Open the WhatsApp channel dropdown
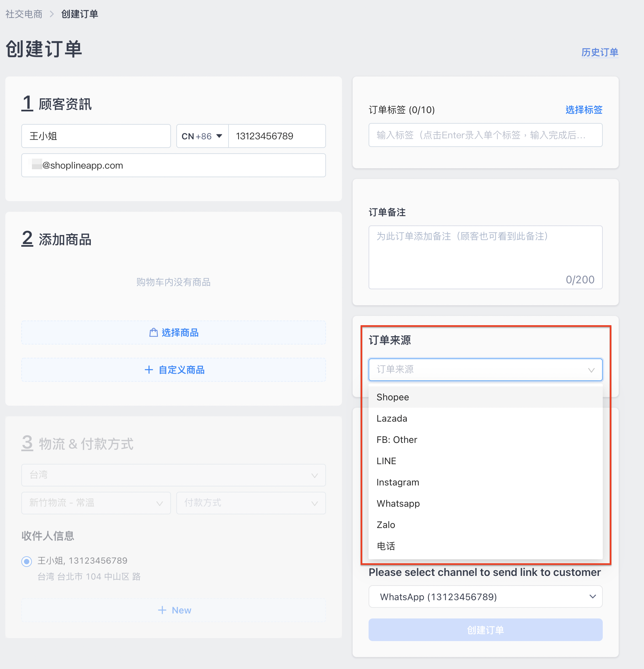 tap(485, 597)
